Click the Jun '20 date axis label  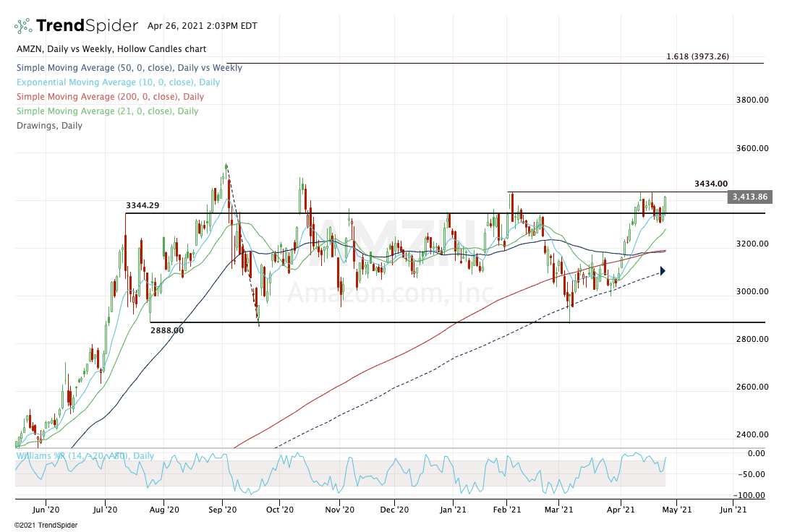(46, 510)
